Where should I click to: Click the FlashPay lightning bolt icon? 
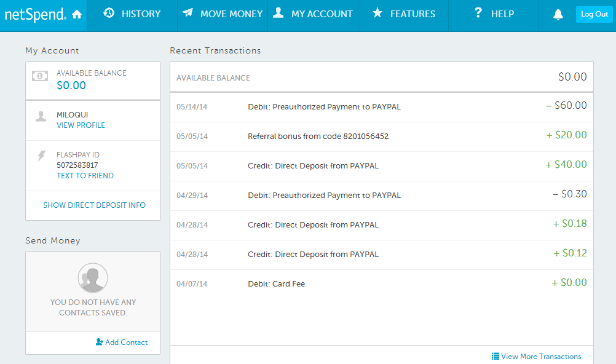click(x=42, y=156)
